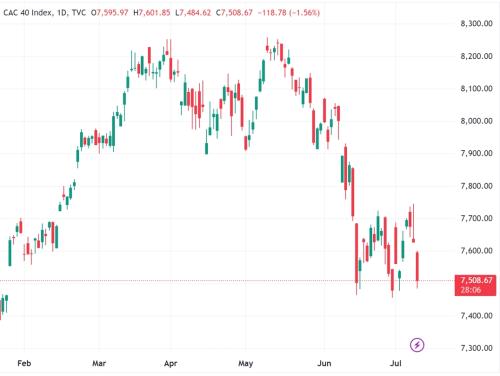Click the Apr label on time axis
Viewport: 500px width, 376px height.
[x=170, y=363]
